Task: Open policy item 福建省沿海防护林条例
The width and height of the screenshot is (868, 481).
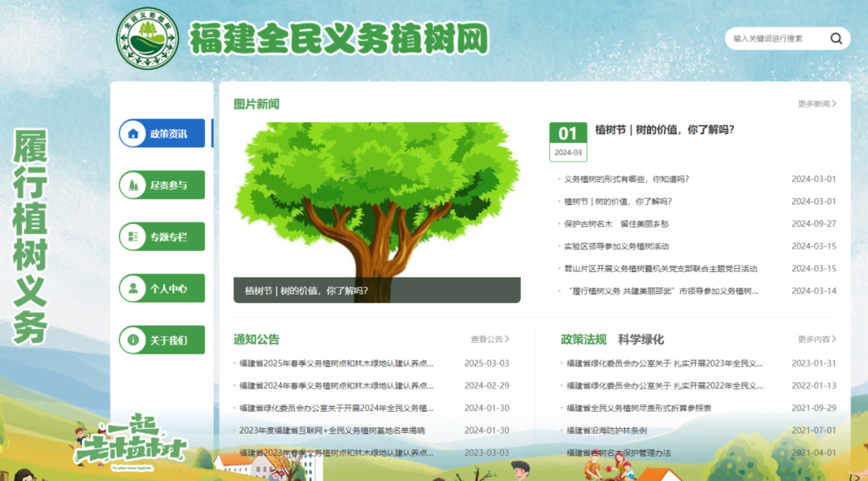Action: click(607, 430)
